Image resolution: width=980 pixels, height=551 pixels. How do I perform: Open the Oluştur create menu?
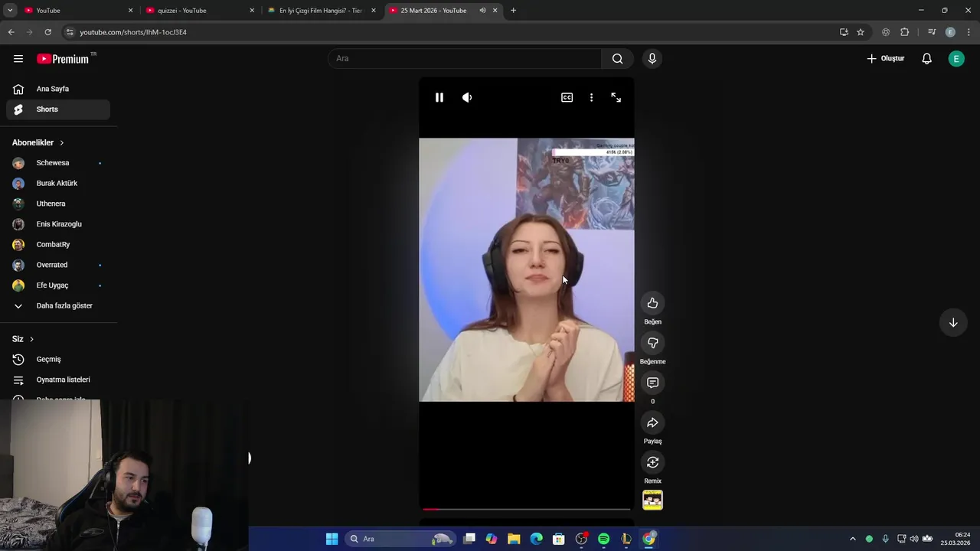click(886, 59)
